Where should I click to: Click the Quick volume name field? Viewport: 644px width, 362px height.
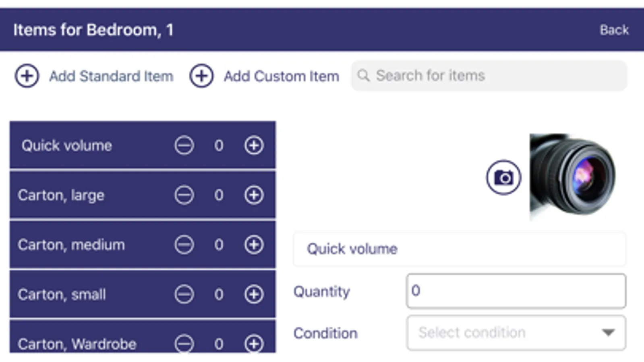(x=459, y=249)
